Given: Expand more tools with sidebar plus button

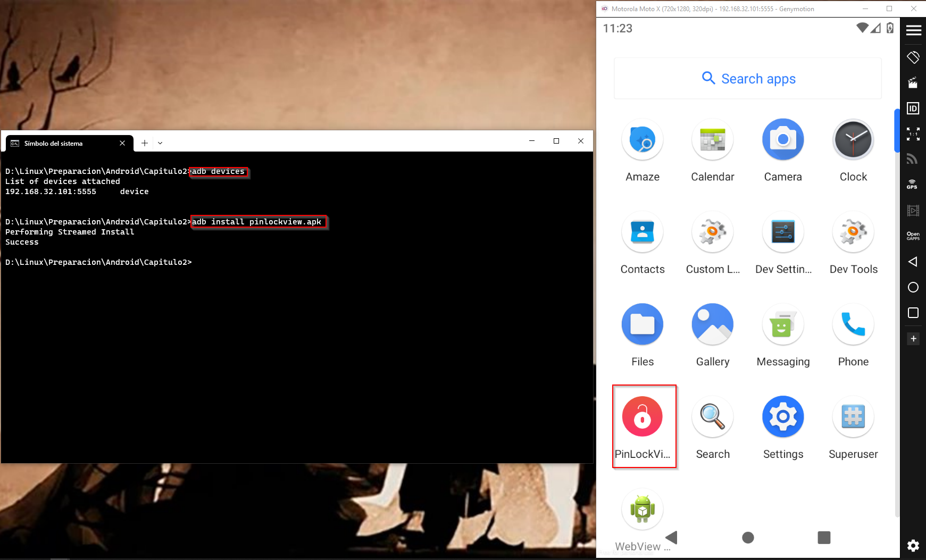Looking at the screenshot, I should tap(913, 339).
